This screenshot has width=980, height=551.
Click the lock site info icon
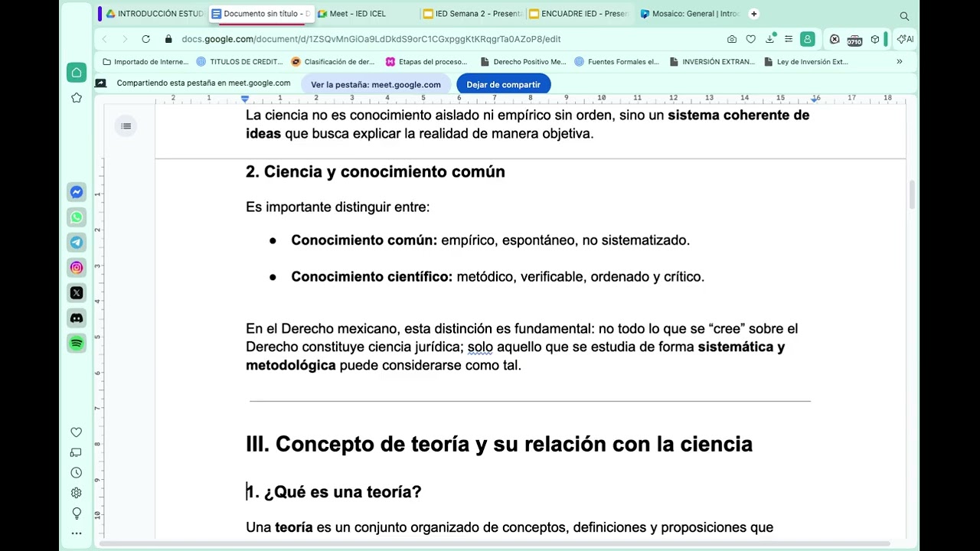pyautogui.click(x=168, y=39)
